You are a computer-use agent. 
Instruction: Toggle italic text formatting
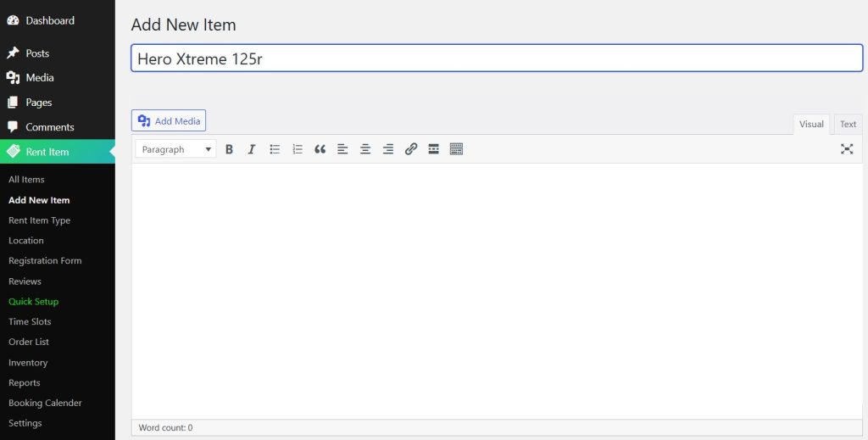tap(252, 149)
